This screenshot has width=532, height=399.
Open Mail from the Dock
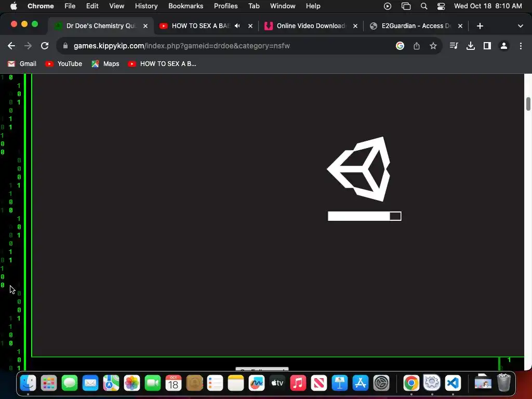[x=90, y=383]
